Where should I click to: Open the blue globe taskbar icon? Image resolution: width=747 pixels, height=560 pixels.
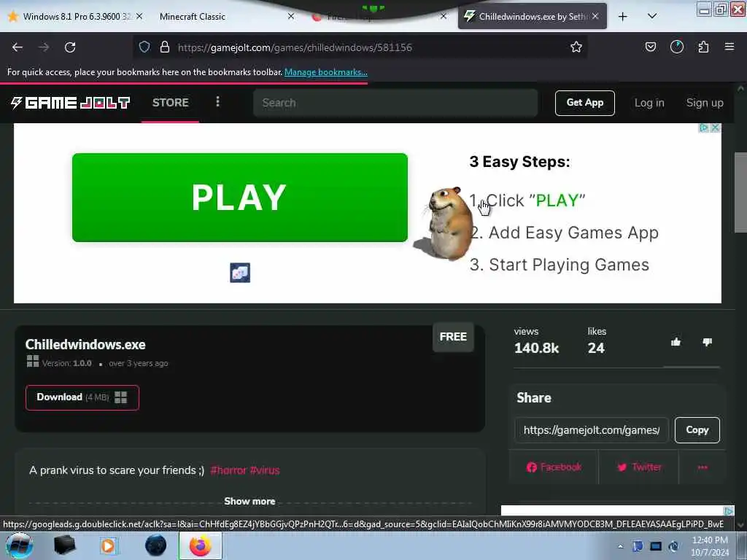tap(156, 545)
